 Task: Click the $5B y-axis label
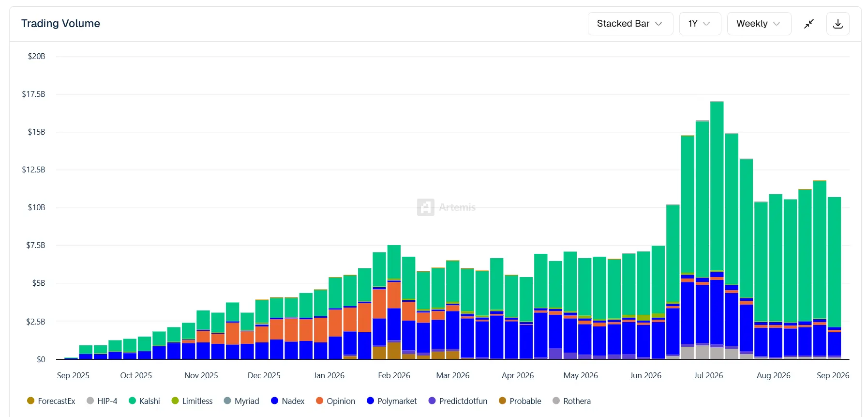(x=39, y=283)
